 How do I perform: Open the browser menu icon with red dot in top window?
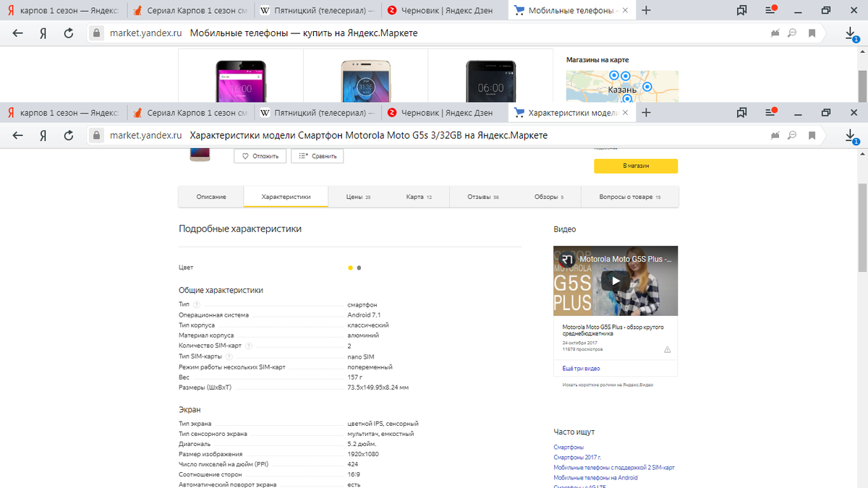pos(770,10)
